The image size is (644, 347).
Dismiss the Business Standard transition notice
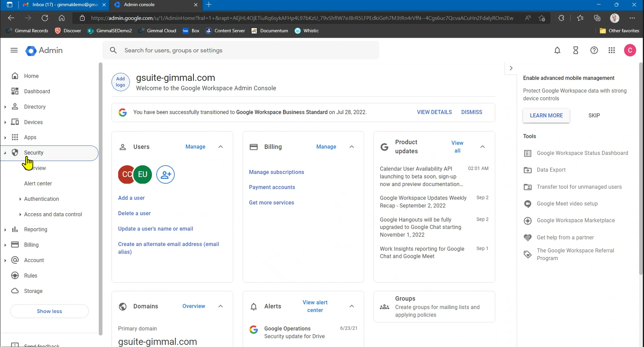click(472, 112)
